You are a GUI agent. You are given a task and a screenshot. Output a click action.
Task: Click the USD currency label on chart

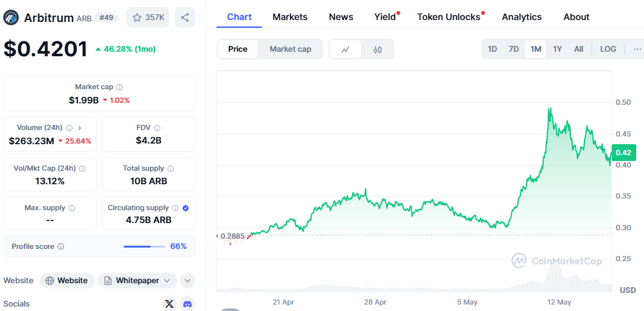(628, 290)
